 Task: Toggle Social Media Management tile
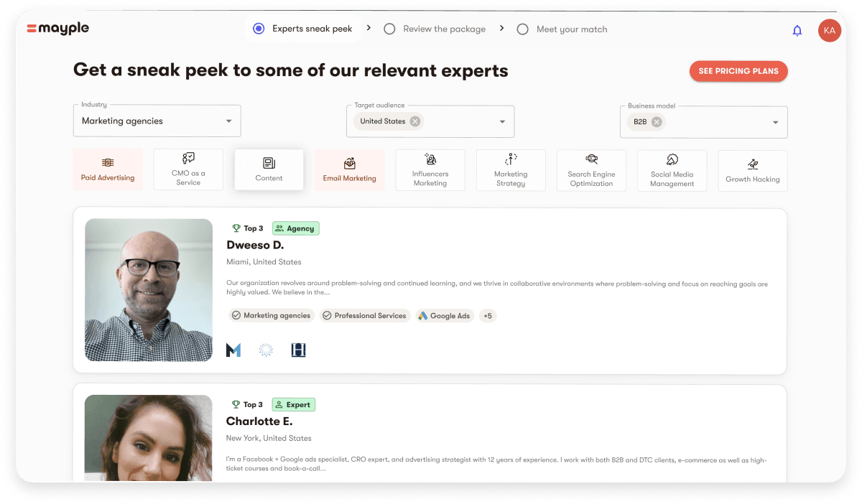[x=672, y=170]
